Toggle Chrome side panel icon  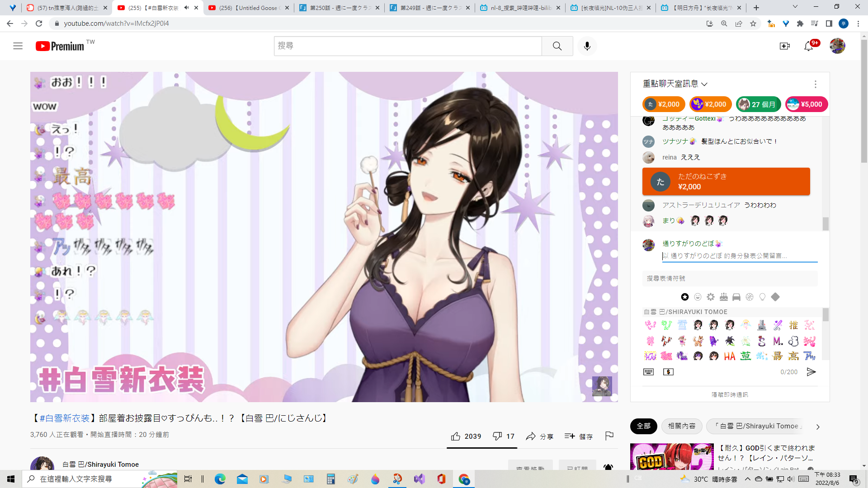click(x=829, y=23)
